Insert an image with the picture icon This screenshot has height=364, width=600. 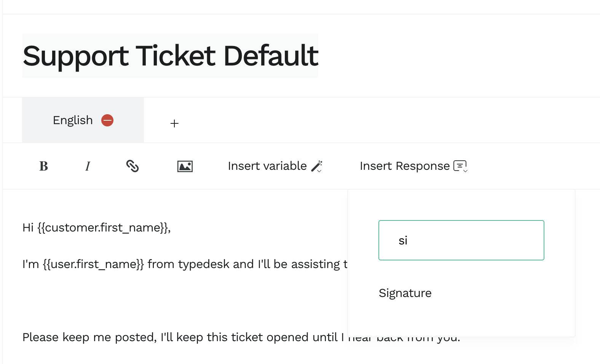pos(185,166)
